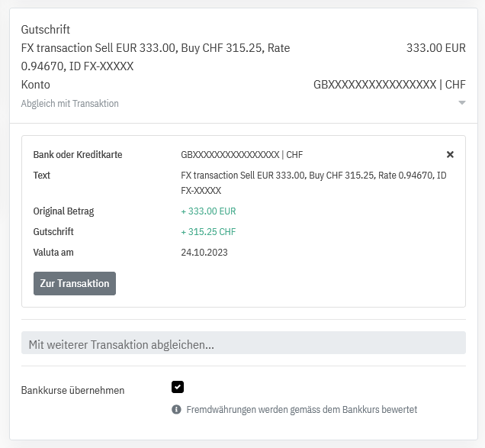
Task: Remove matched transaction with X icon
Action: [x=450, y=154]
